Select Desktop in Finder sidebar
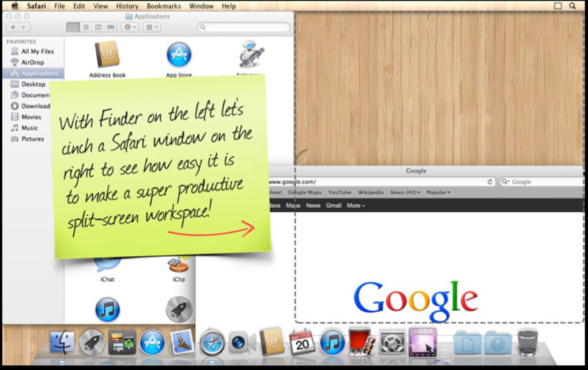This screenshot has width=588, height=370. click(x=33, y=84)
